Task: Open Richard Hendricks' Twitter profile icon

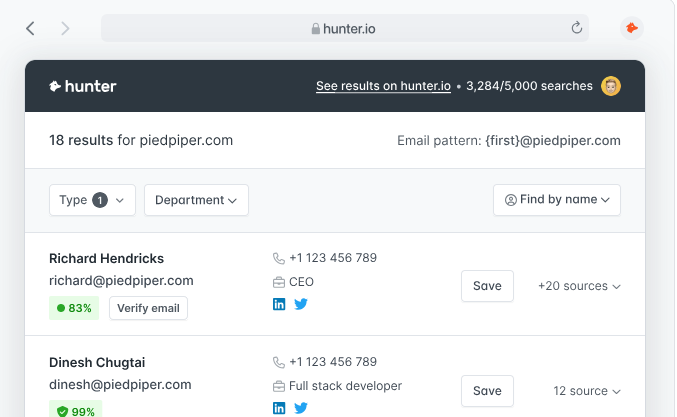Action: pos(301,304)
